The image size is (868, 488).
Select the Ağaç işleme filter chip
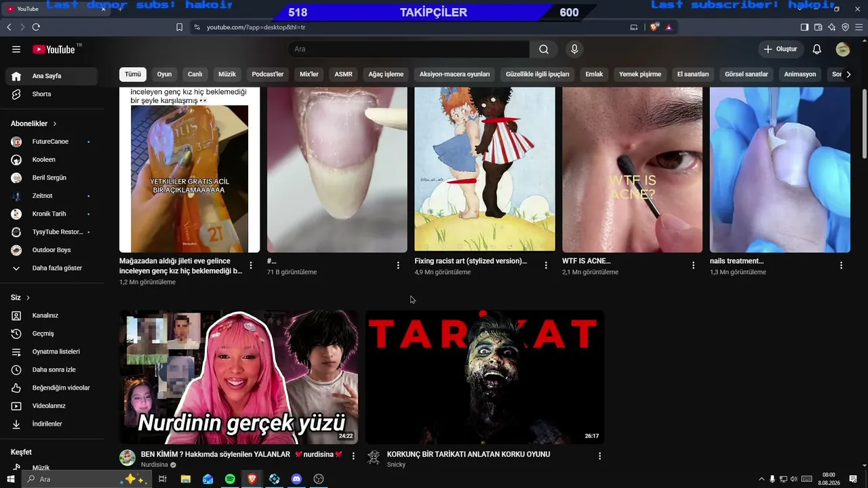pos(386,75)
